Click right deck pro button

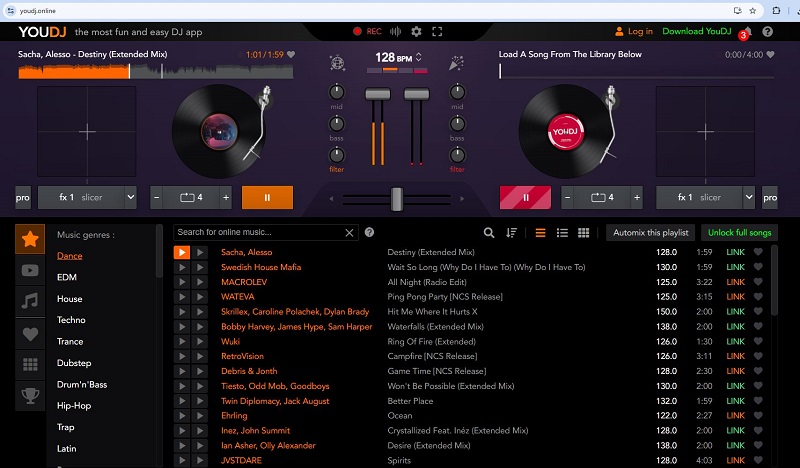click(x=770, y=198)
